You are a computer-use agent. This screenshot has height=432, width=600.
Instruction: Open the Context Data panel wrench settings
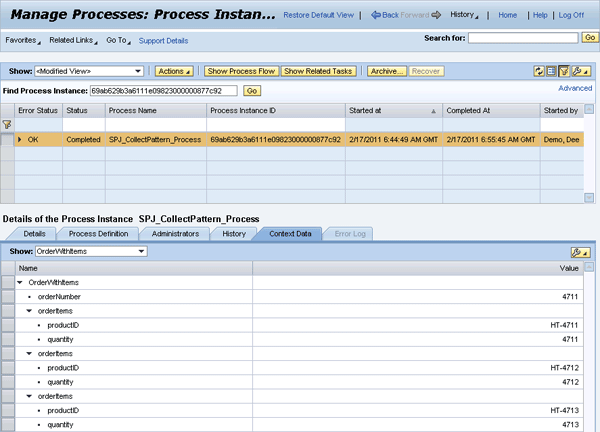click(577, 251)
